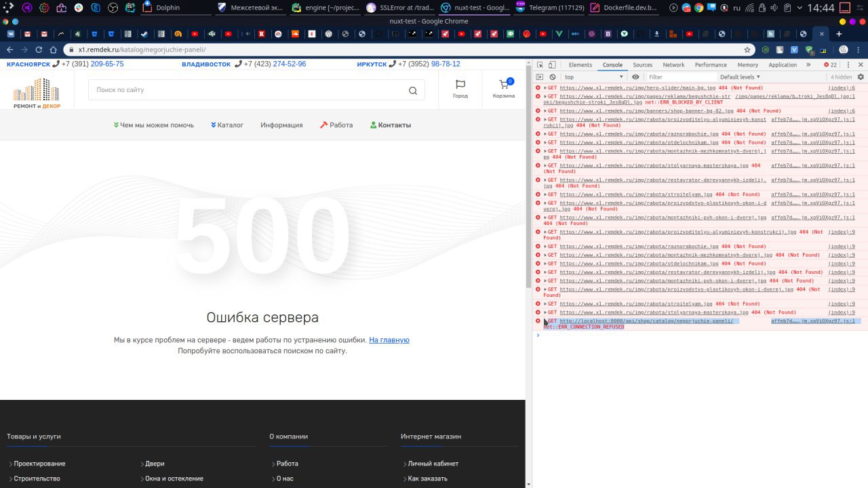Switch to the Elements tab
This screenshot has width=868, height=488.
(x=580, y=65)
